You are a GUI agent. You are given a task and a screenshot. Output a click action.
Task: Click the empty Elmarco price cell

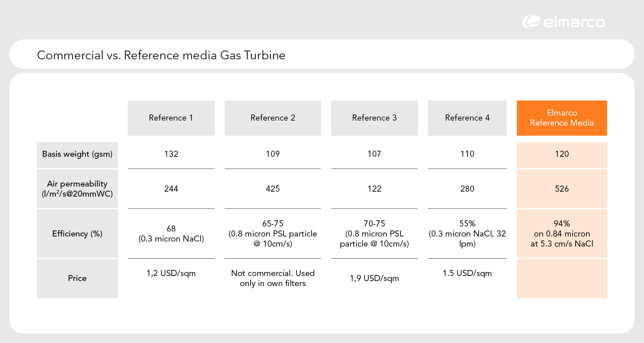click(562, 278)
